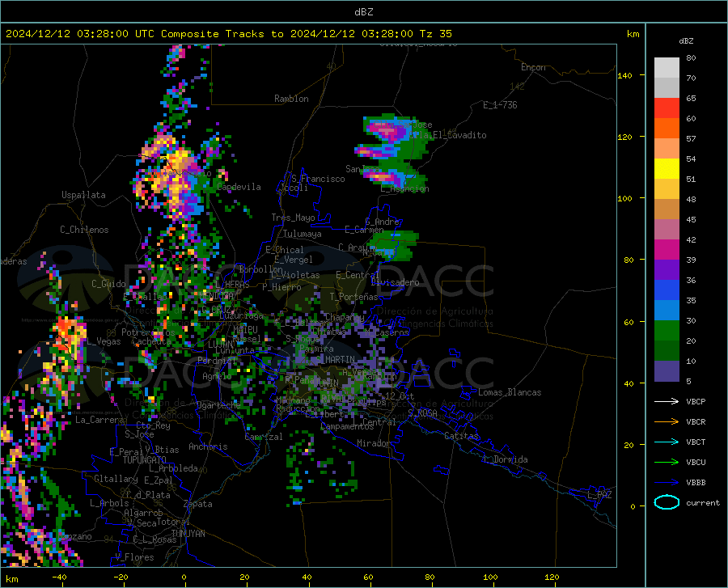Image resolution: width=728 pixels, height=588 pixels.
Task: Click the E_Carmen place label
Action: click(x=364, y=229)
